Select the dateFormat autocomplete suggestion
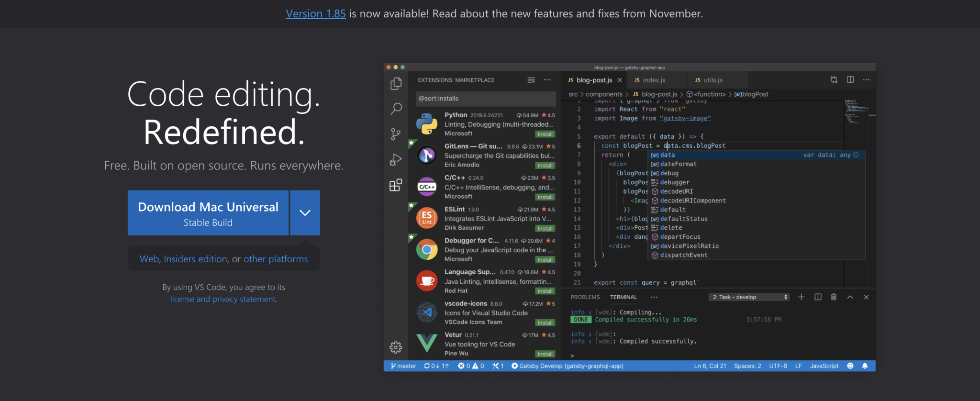The height and width of the screenshot is (401, 980). pos(757,164)
